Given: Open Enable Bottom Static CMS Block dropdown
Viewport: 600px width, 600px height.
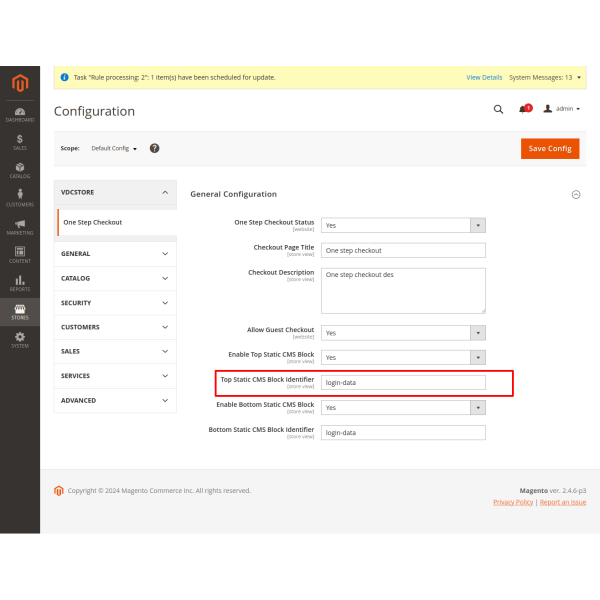Looking at the screenshot, I should coord(403,407).
